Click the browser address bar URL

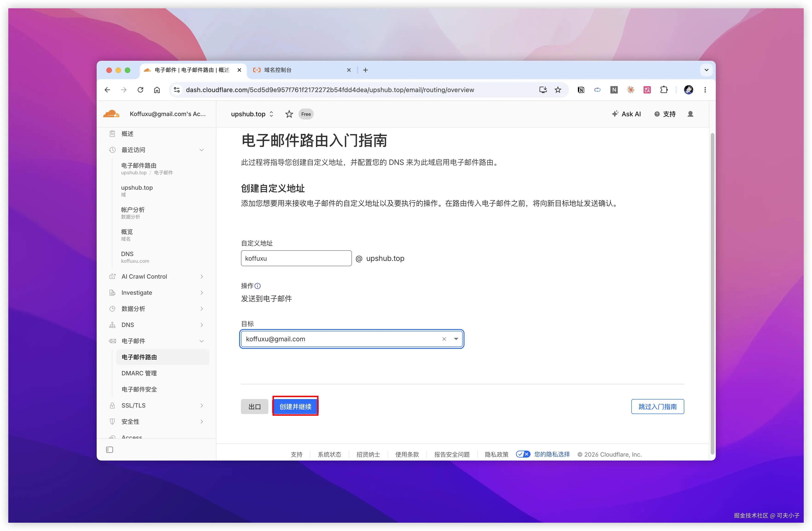click(330, 90)
